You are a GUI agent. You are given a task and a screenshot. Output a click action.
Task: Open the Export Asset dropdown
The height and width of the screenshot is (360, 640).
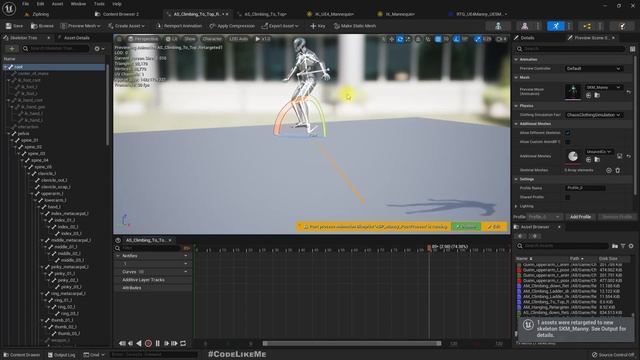[x=280, y=26]
